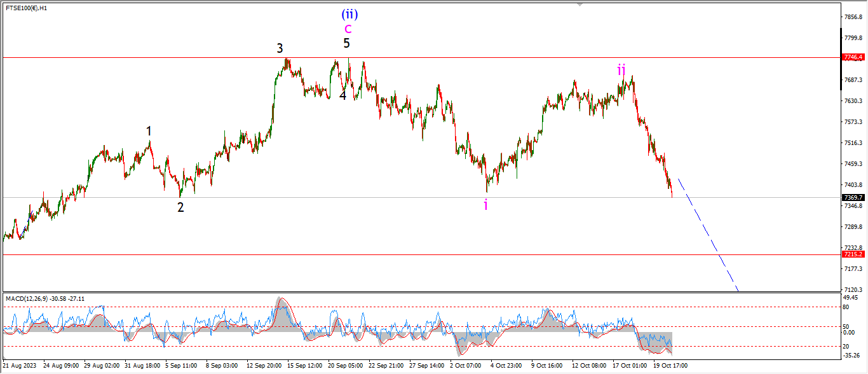Click the current price 7369.7 tag
Screen dimensions: 868x374
853,198
